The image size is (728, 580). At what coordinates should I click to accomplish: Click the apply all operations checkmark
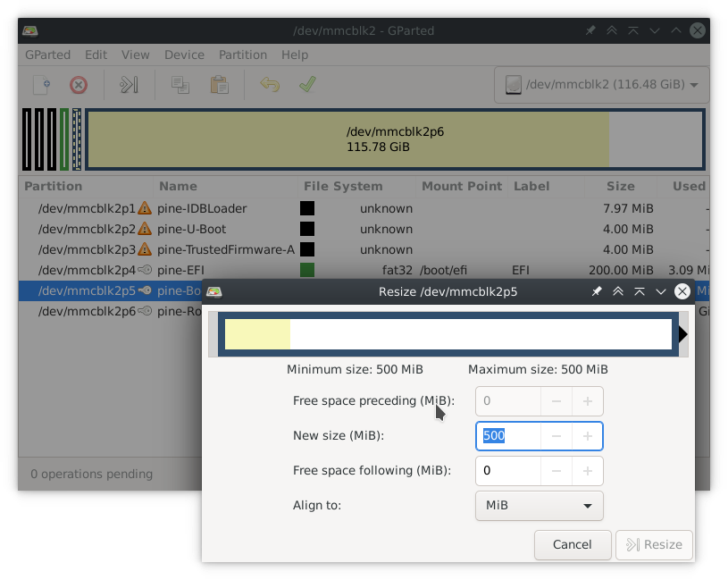307,85
